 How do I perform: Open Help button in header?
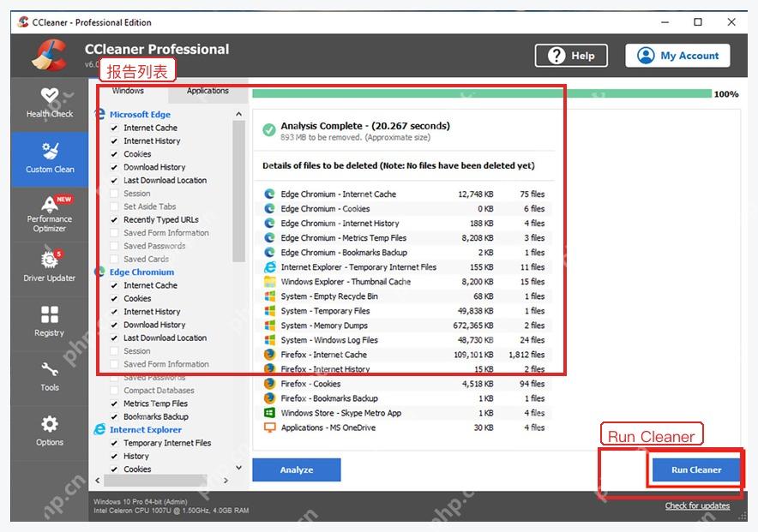571,56
